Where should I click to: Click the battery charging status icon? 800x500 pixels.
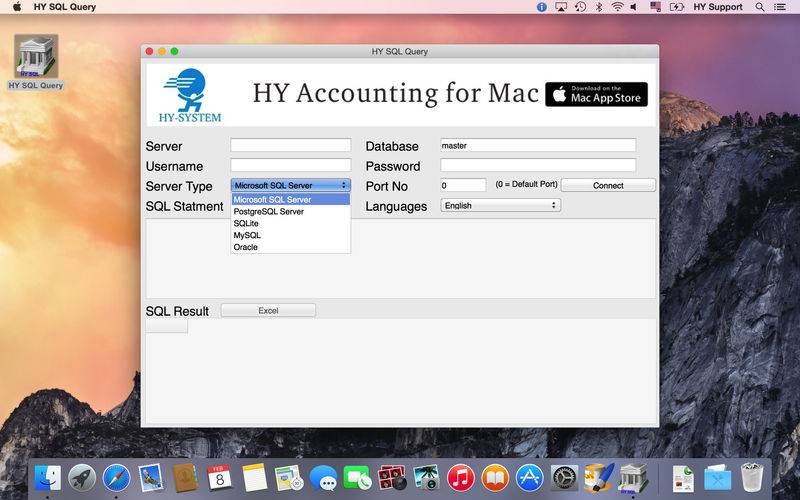tap(677, 7)
